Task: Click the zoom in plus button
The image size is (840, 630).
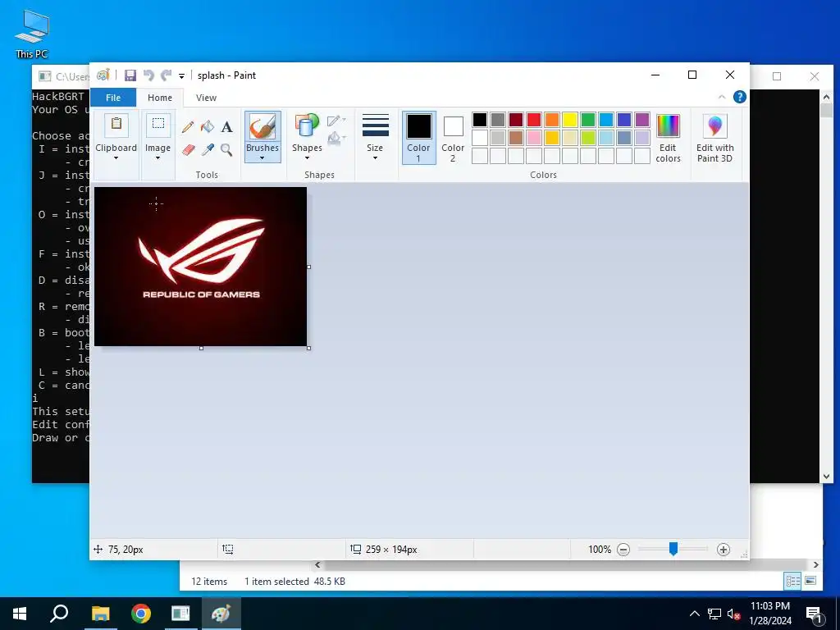Action: click(724, 549)
